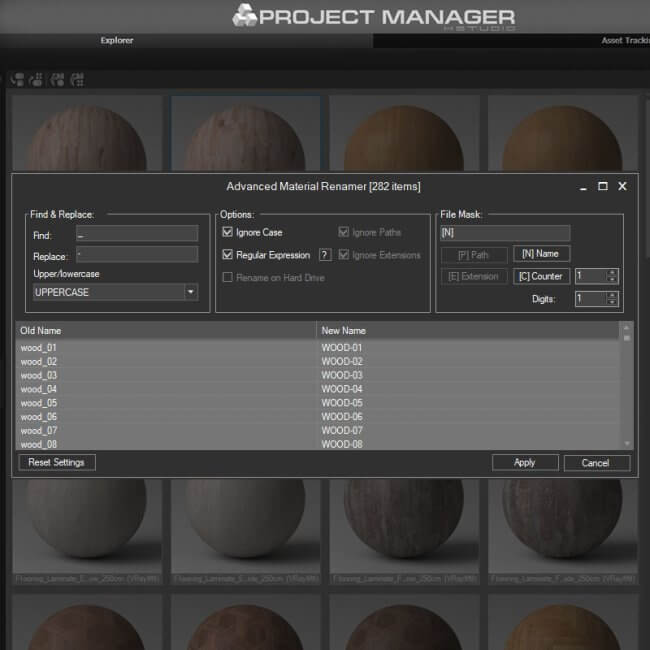Toggle the Ignore Case checkbox
The height and width of the screenshot is (650, 650).
click(x=227, y=232)
